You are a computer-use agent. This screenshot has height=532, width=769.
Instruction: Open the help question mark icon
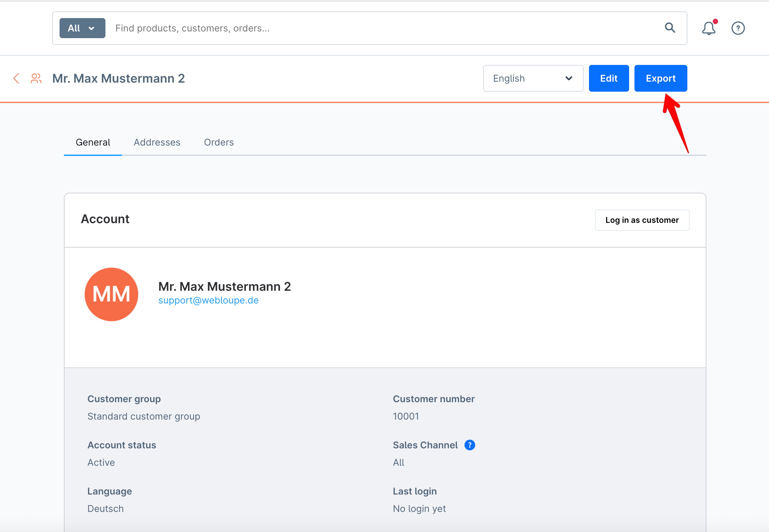pyautogui.click(x=738, y=28)
